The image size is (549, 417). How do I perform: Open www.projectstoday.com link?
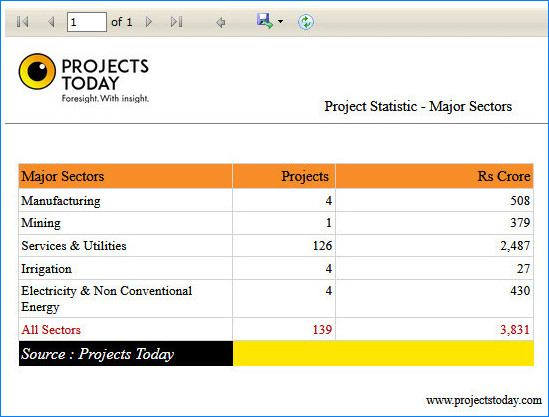click(x=484, y=400)
